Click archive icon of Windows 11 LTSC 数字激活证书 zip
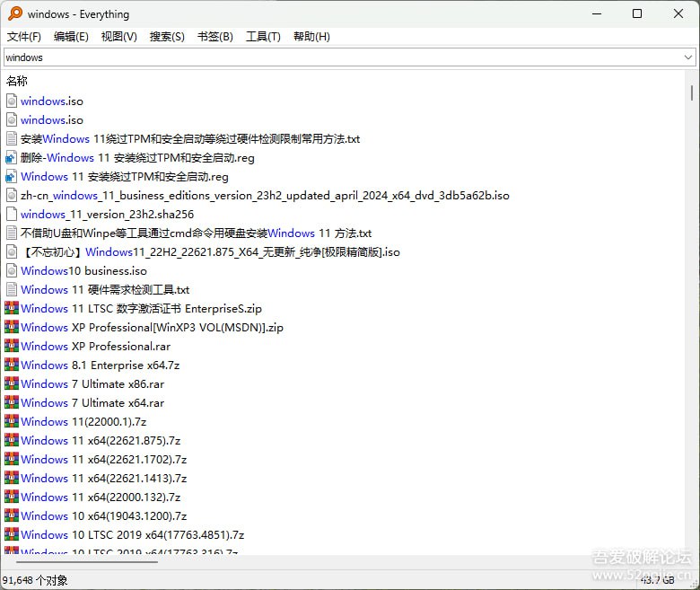The image size is (700, 590). (x=12, y=309)
